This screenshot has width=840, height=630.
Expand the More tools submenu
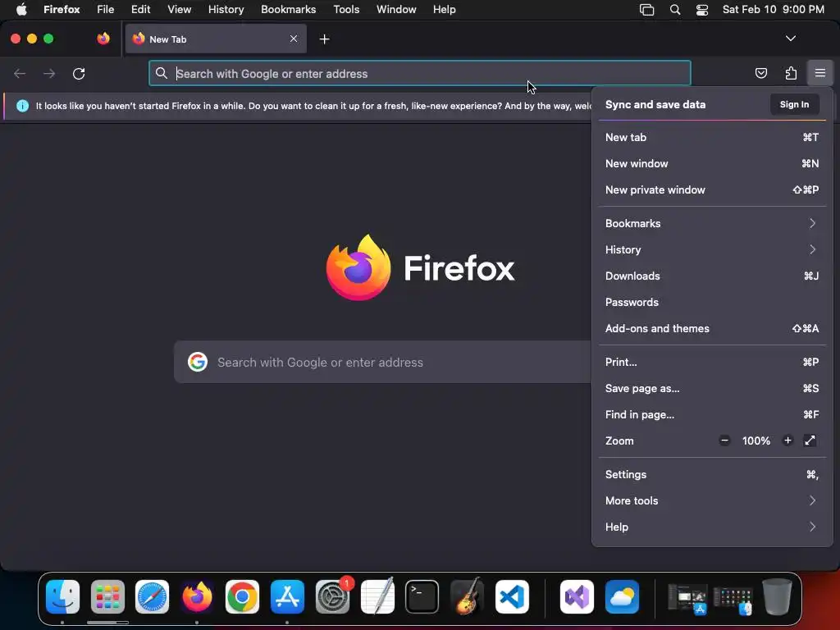click(x=712, y=501)
